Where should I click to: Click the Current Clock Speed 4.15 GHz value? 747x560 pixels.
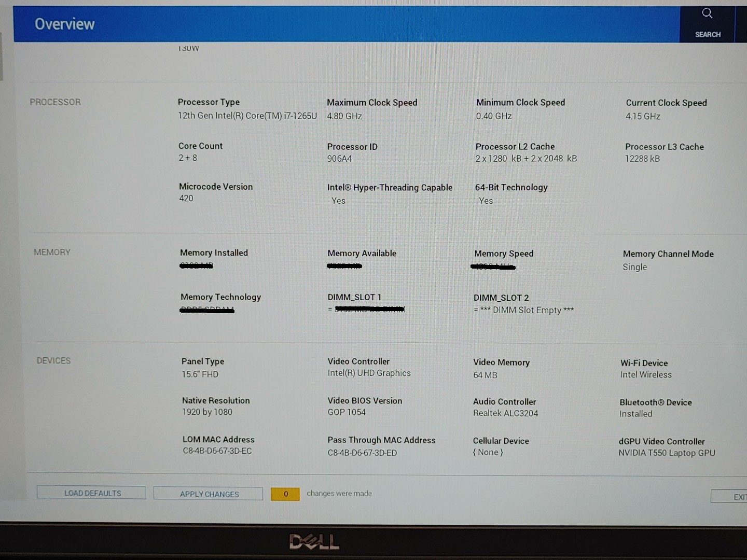click(643, 116)
